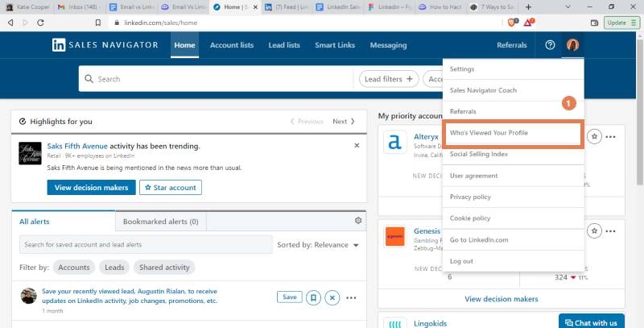
Task: Switch to Bookmarked alerts tab
Action: pyautogui.click(x=160, y=222)
